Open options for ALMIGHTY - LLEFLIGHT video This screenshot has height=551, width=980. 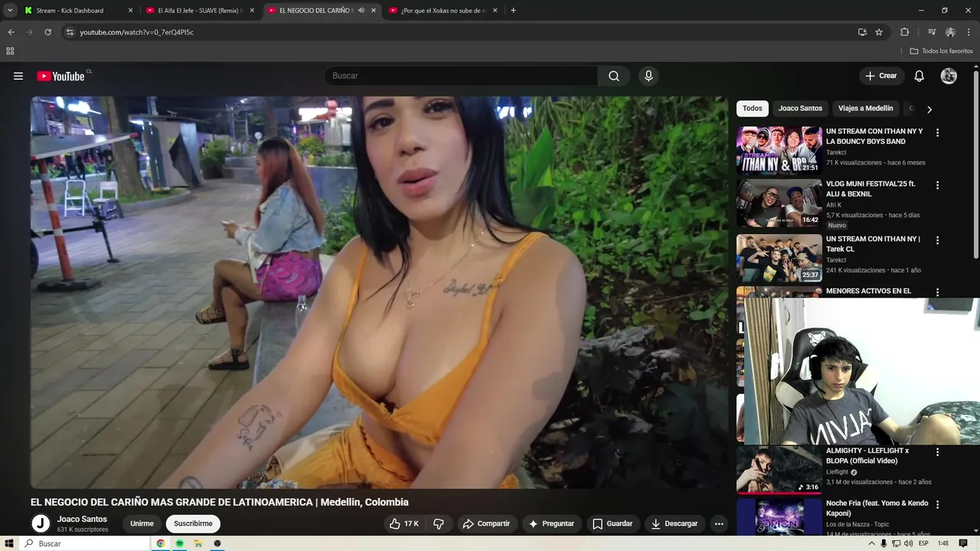coord(937,452)
